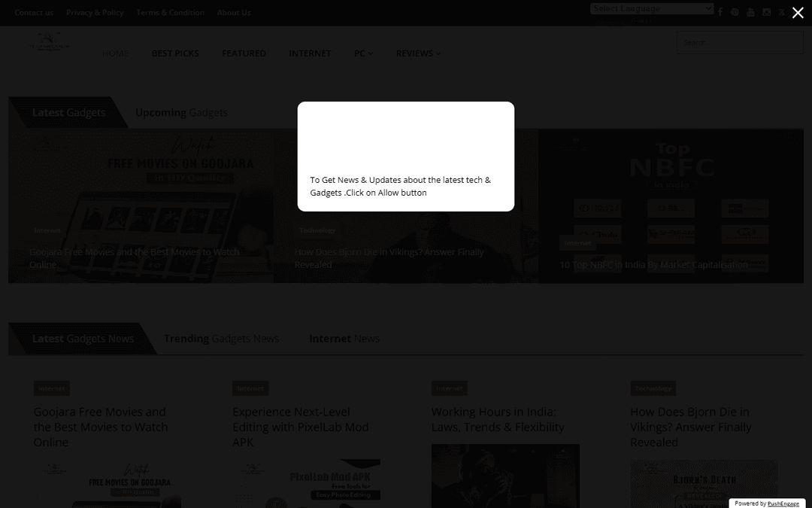The image size is (812, 508).
Task: Open the PixelLab Mod APK thumbnail image
Action: pyautogui.click(x=306, y=484)
